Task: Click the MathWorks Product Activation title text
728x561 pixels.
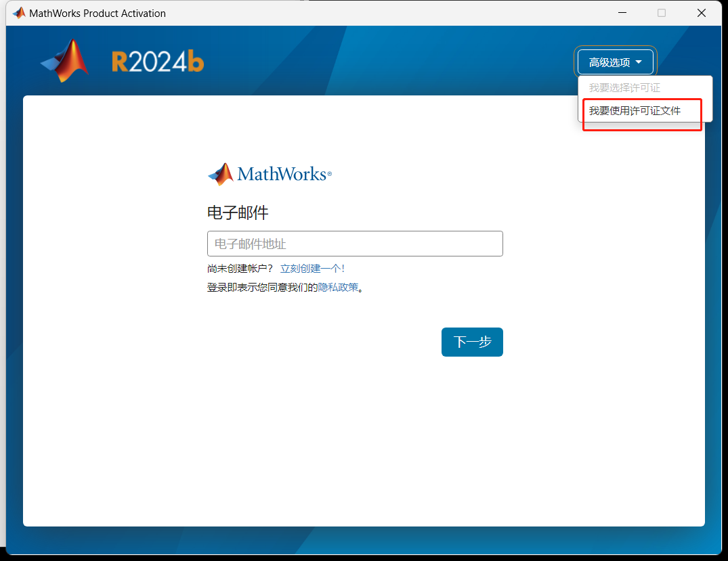Action: click(x=98, y=14)
